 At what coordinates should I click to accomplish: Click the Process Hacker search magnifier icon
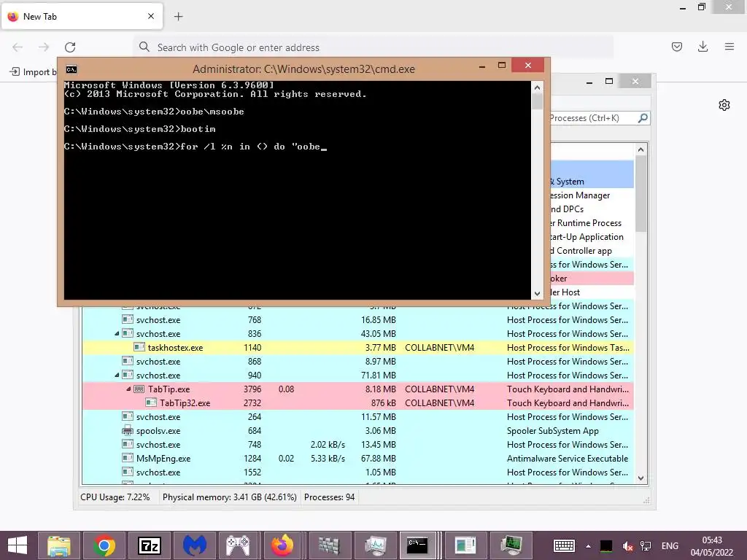tap(643, 117)
